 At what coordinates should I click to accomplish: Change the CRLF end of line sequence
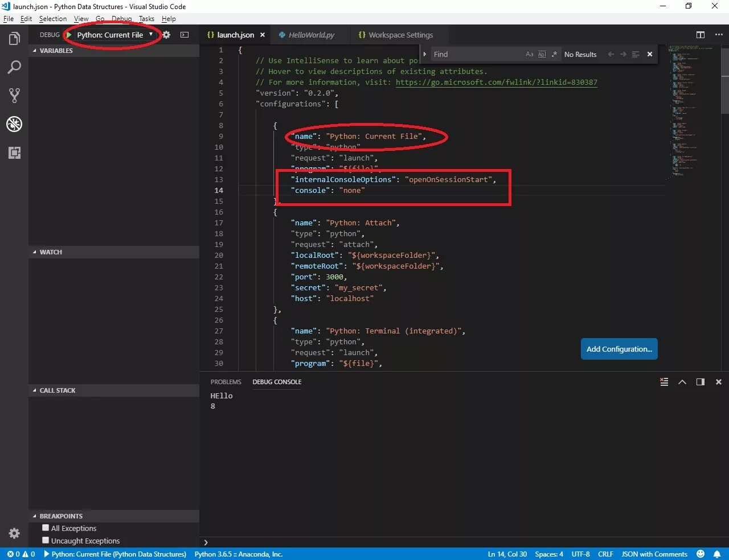[605, 554]
